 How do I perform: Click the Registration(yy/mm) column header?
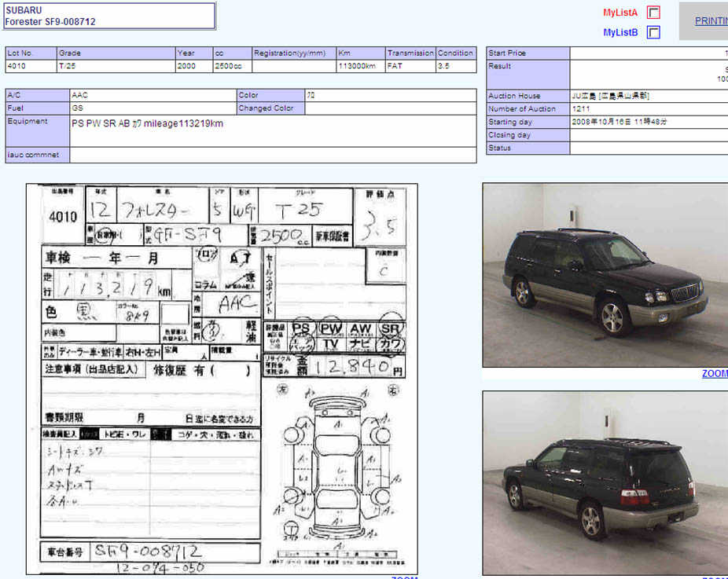coord(294,53)
